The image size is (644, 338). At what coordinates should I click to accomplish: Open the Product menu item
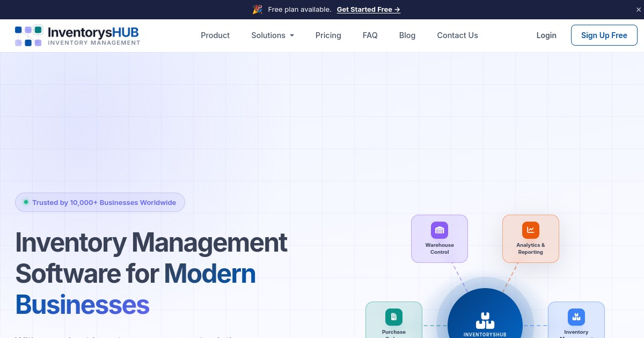tap(215, 35)
